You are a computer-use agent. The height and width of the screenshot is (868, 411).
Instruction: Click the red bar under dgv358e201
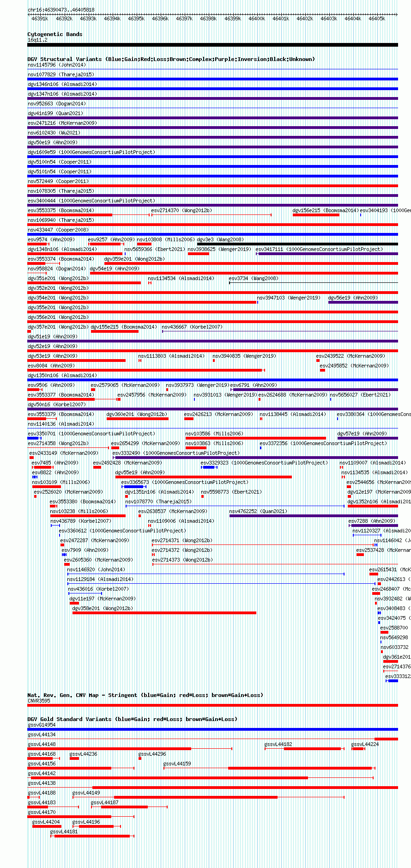pyautogui.click(x=164, y=613)
